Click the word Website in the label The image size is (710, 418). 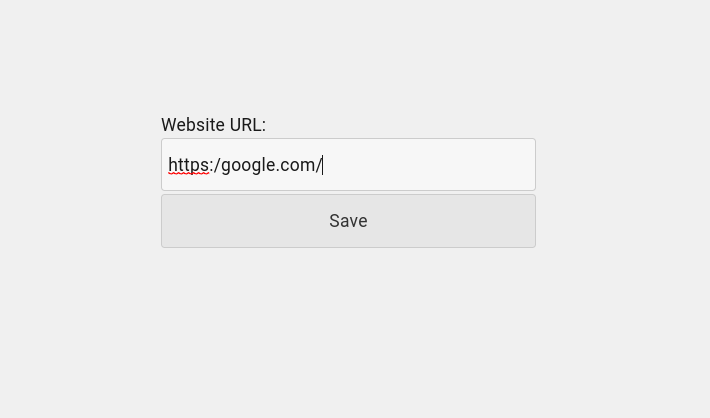[x=193, y=125]
